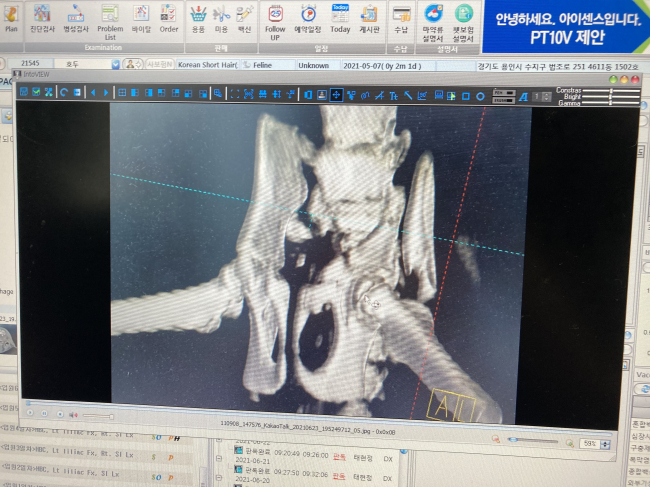Screen dimensions: 650x487
Task: Open the Follow UP calendar
Action: tap(275, 22)
